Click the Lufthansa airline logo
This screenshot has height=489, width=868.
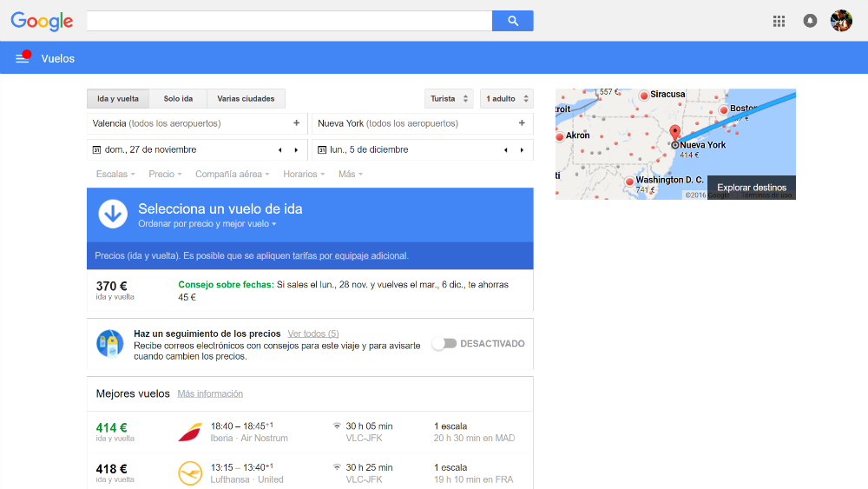point(190,473)
